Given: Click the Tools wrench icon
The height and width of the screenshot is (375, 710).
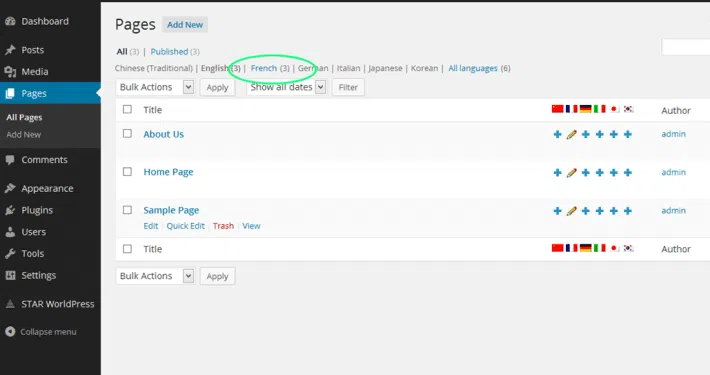Looking at the screenshot, I should pyautogui.click(x=10, y=254).
